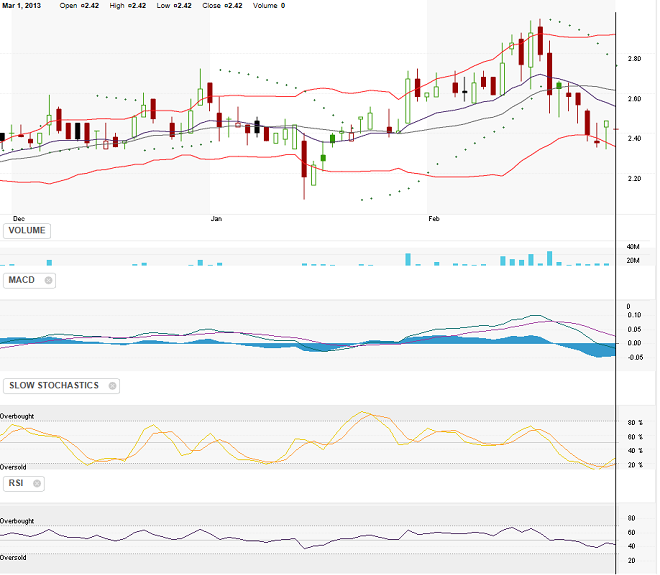The height and width of the screenshot is (575, 660).
Task: Remove the MACD indicator with its x icon
Action: coord(48,281)
